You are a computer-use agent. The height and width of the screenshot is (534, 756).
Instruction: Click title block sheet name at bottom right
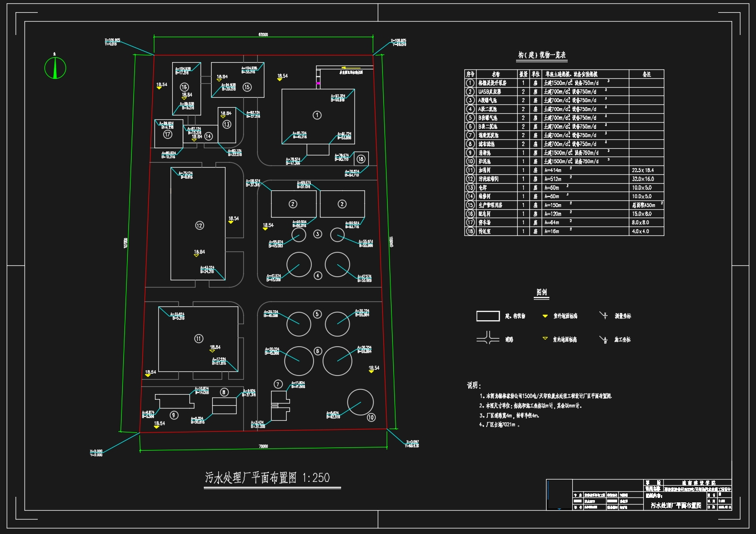click(676, 506)
